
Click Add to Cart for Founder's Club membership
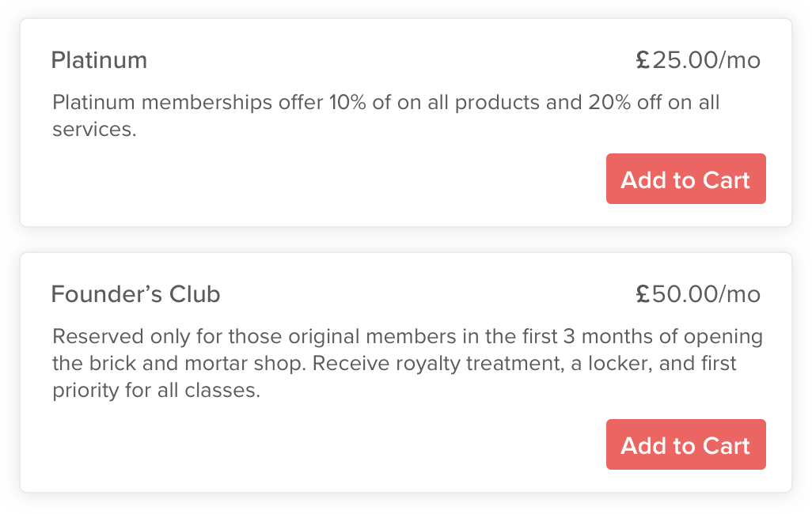(x=685, y=444)
